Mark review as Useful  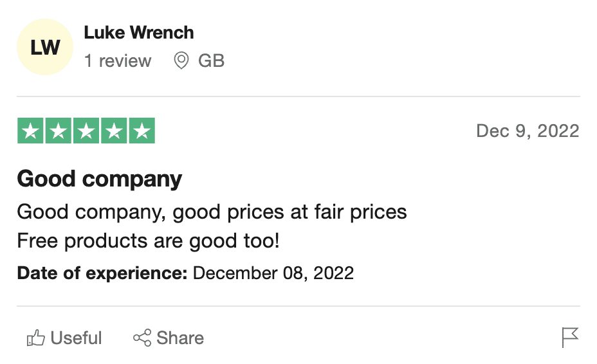pyautogui.click(x=64, y=338)
